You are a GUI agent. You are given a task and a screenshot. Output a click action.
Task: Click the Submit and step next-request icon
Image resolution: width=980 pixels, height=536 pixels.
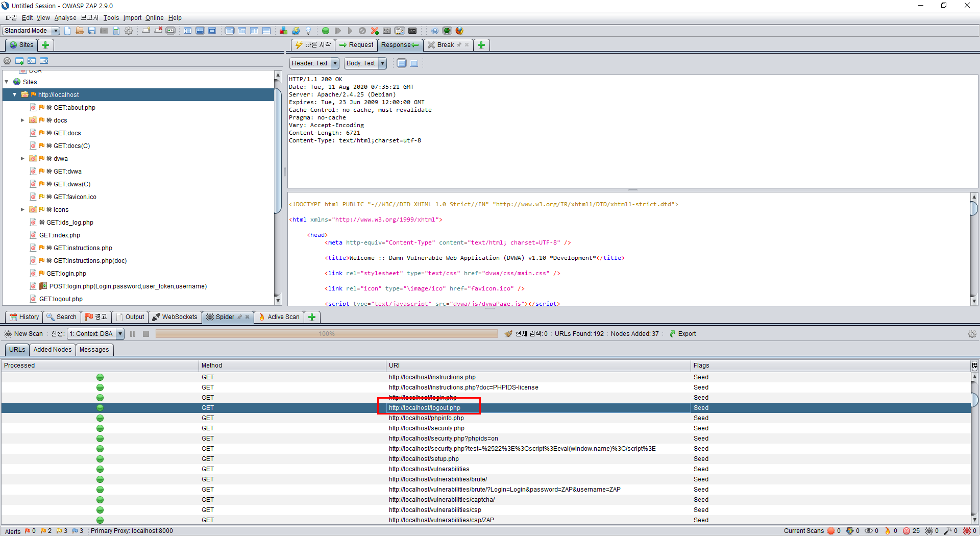pyautogui.click(x=338, y=31)
